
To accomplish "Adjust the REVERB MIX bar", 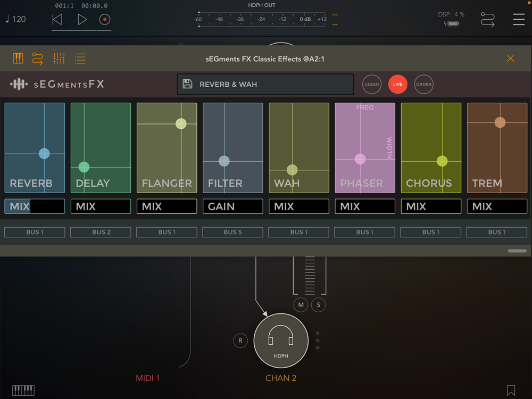I will point(35,206).
